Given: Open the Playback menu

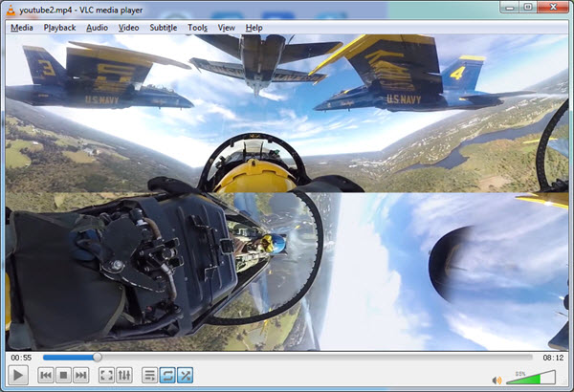Looking at the screenshot, I should tap(60, 28).
